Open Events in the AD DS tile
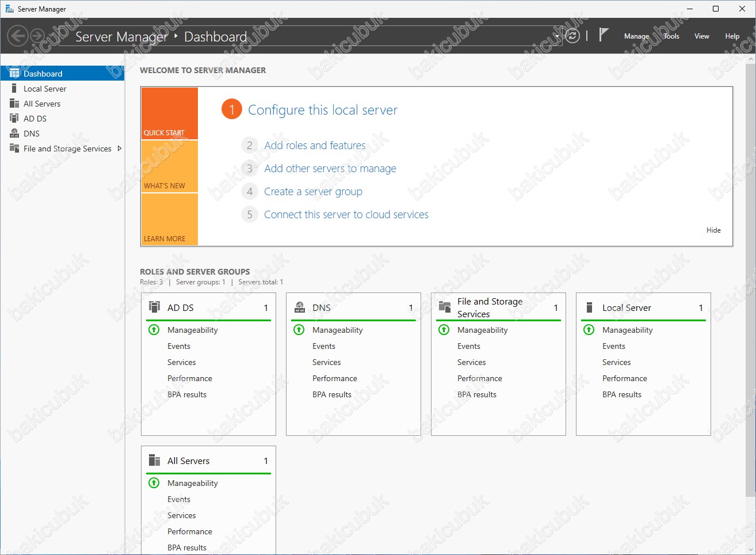The image size is (756, 555). [179, 346]
